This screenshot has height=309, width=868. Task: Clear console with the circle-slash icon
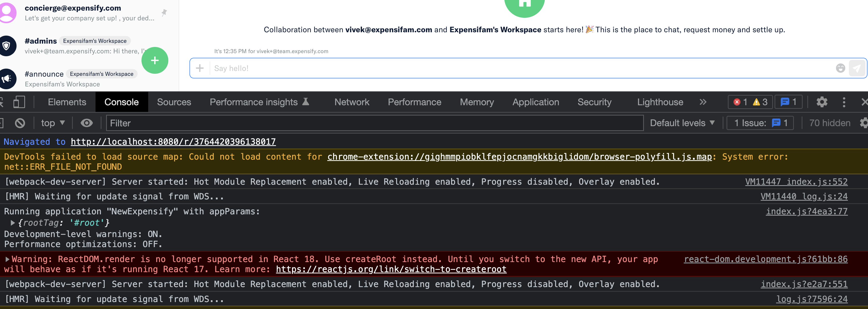[x=20, y=123]
